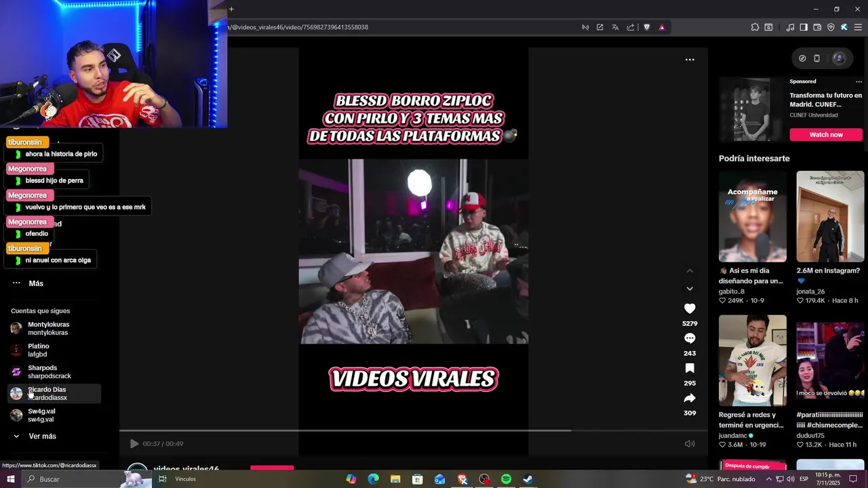Open the Brave Shields lion icon
Viewport: 868px width, 488px height.
646,27
